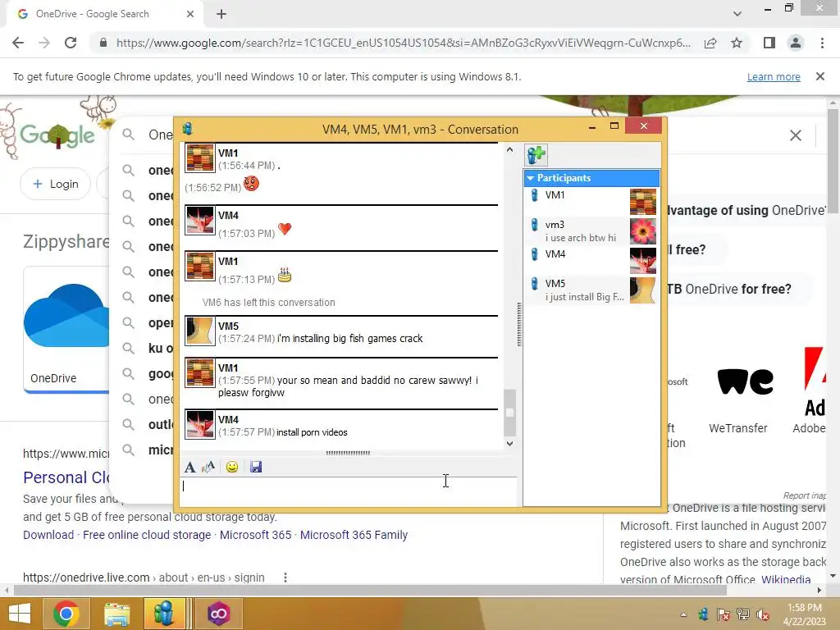The width and height of the screenshot is (840, 630).
Task: Click the attention/buzz icon in chat toolbar
Action: (x=208, y=467)
